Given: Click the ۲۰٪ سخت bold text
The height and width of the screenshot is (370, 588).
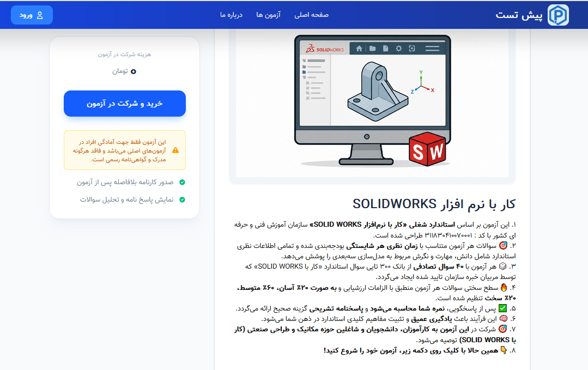Looking at the screenshot, I should click(x=500, y=298).
